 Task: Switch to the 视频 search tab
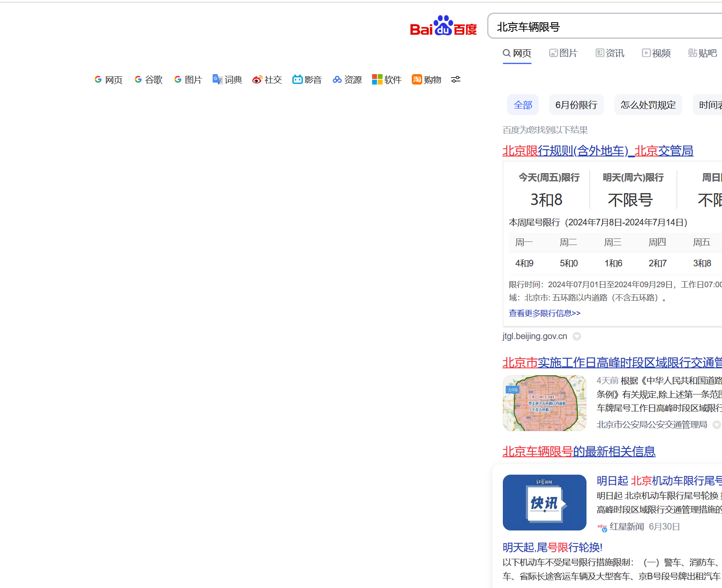(x=656, y=53)
